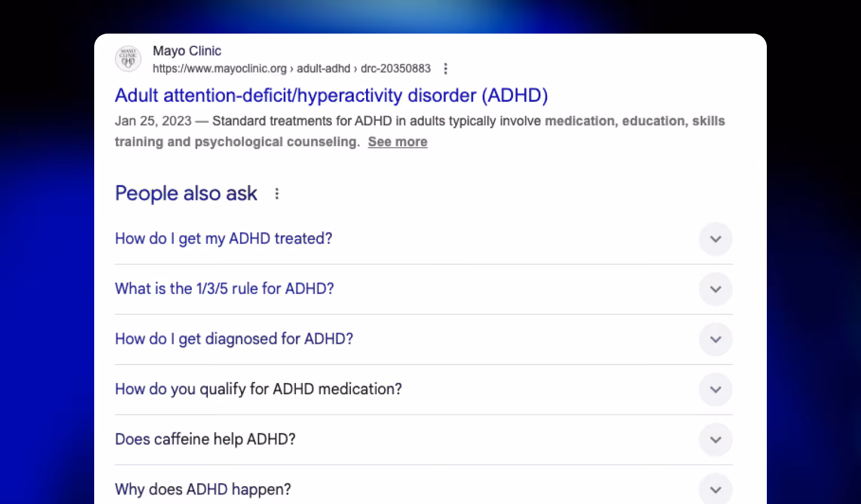Click the chevron icon for the ADHD diagnosis question
This screenshot has height=504, width=861.
click(x=716, y=339)
